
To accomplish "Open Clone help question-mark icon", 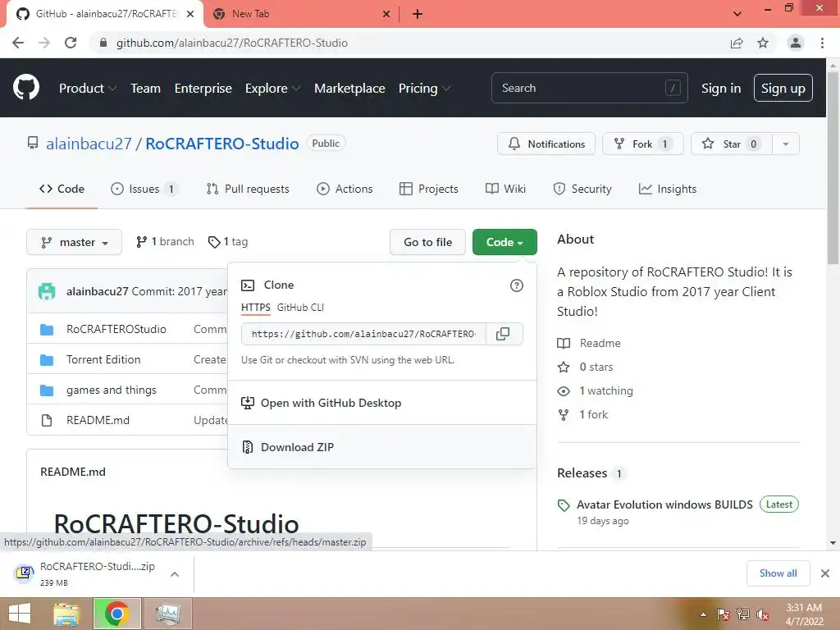I will pos(517,285).
